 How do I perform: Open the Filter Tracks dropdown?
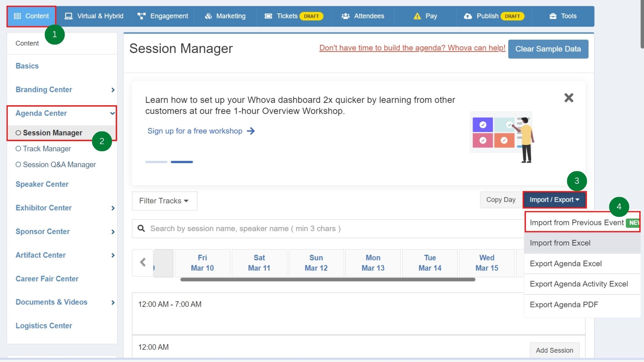[x=164, y=201]
